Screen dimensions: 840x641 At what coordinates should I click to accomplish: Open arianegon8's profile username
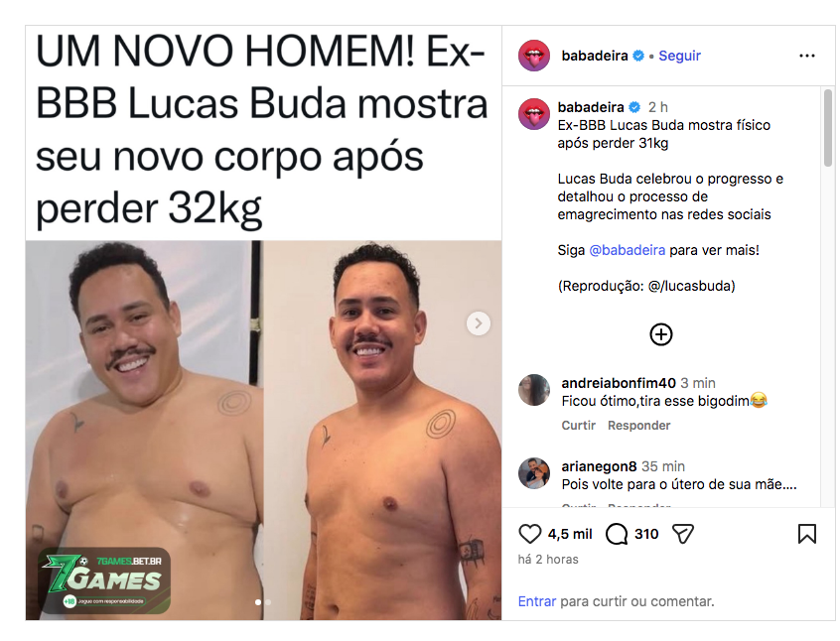coord(599,466)
